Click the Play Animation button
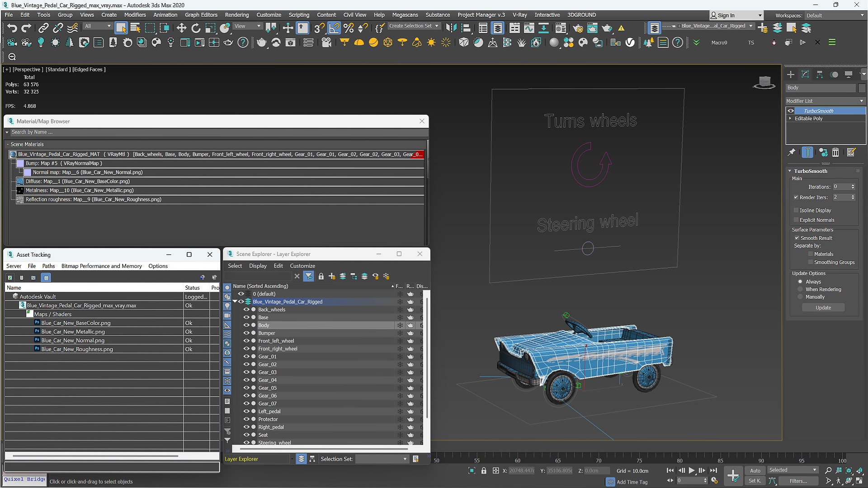Screen dimensions: 868x488 coord(691,471)
